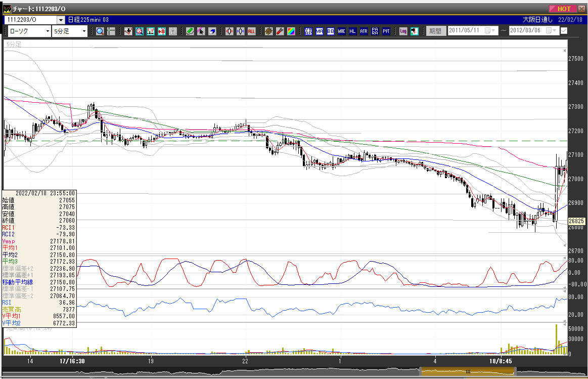Open the symbol code 111.2203/O dropdown
Image resolution: width=588 pixels, height=379 pixels.
coord(61,20)
